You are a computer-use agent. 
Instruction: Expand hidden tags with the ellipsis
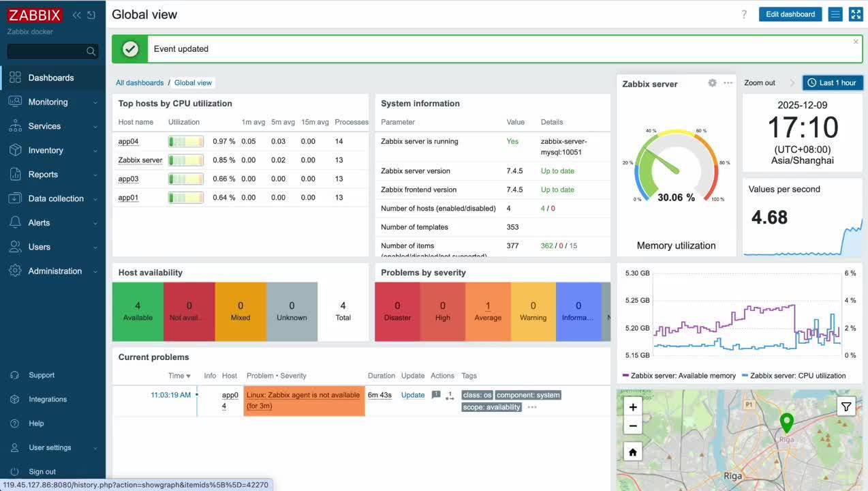coord(531,406)
